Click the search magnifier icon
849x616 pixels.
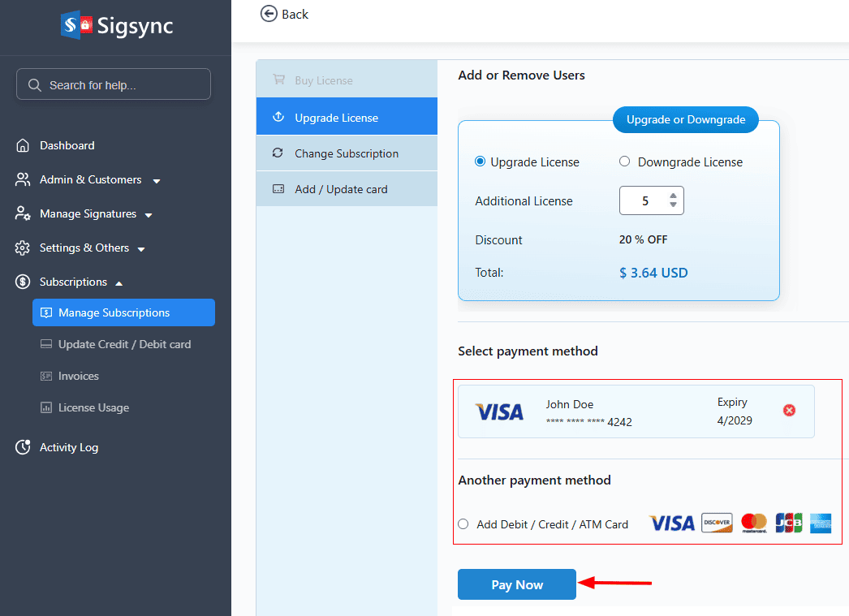point(34,85)
